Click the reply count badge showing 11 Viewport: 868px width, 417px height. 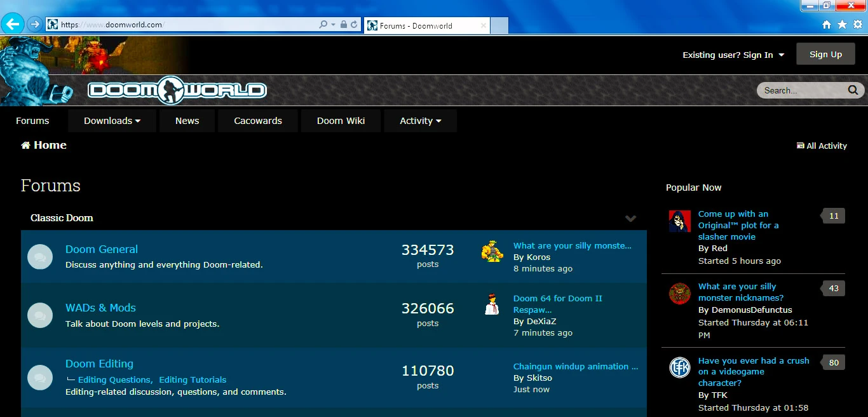[833, 216]
